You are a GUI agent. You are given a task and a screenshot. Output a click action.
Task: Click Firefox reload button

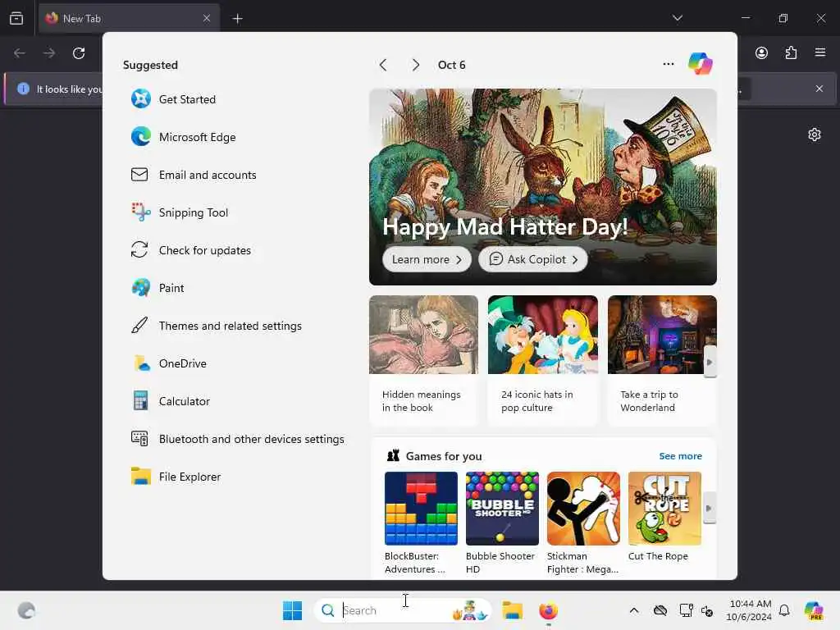79,53
